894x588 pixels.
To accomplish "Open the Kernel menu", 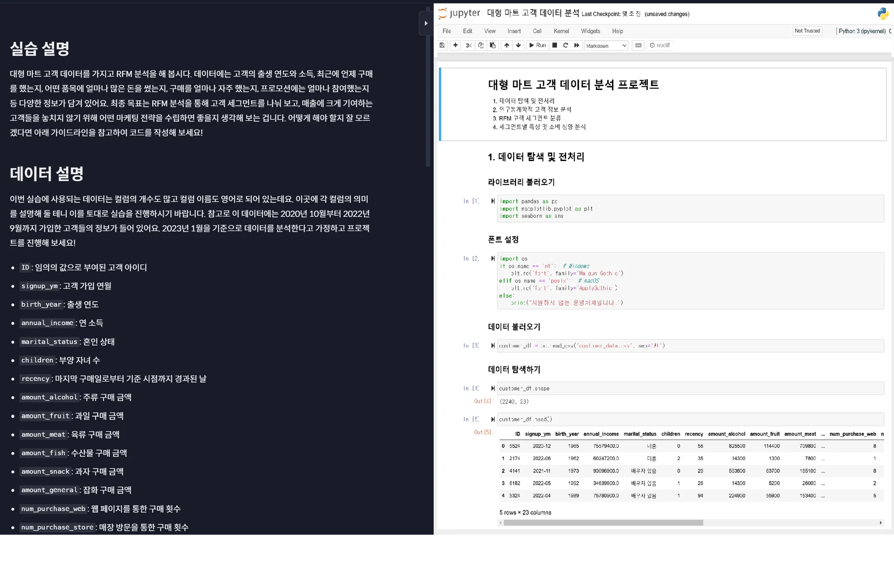I will 561,31.
